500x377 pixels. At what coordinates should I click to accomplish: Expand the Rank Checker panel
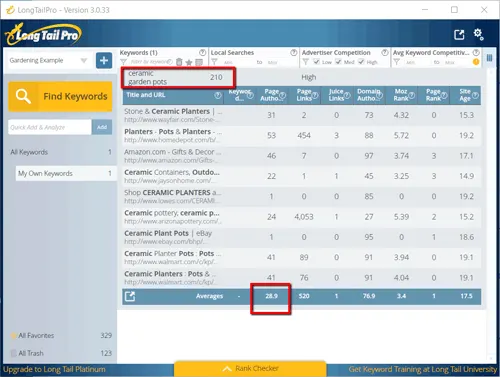(x=250, y=368)
